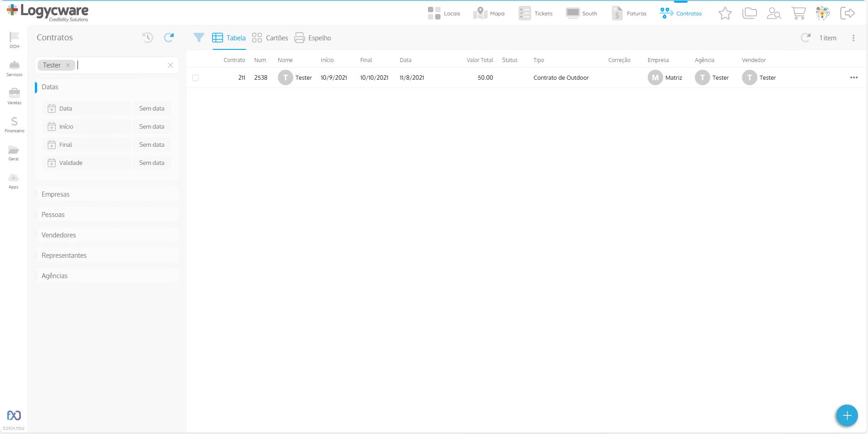Click Sem data next to Final
The image size is (868, 434).
coord(152,145)
